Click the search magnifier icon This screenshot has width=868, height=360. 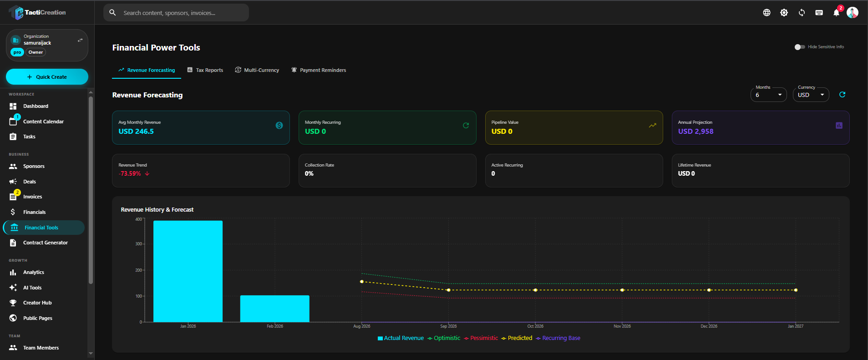113,13
